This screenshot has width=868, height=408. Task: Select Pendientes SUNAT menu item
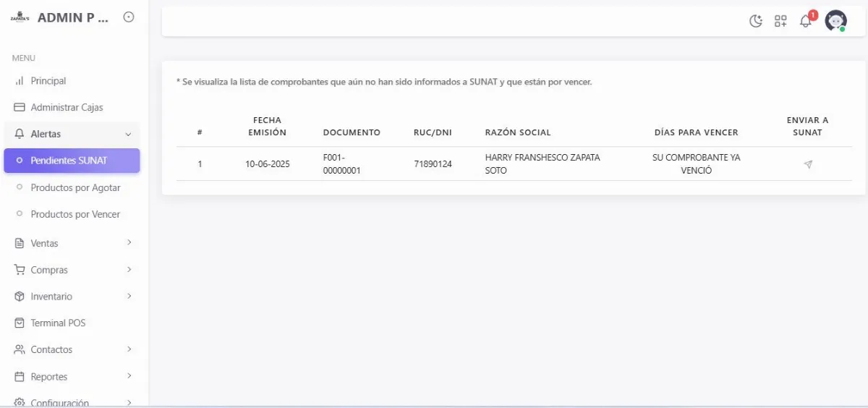click(x=72, y=161)
